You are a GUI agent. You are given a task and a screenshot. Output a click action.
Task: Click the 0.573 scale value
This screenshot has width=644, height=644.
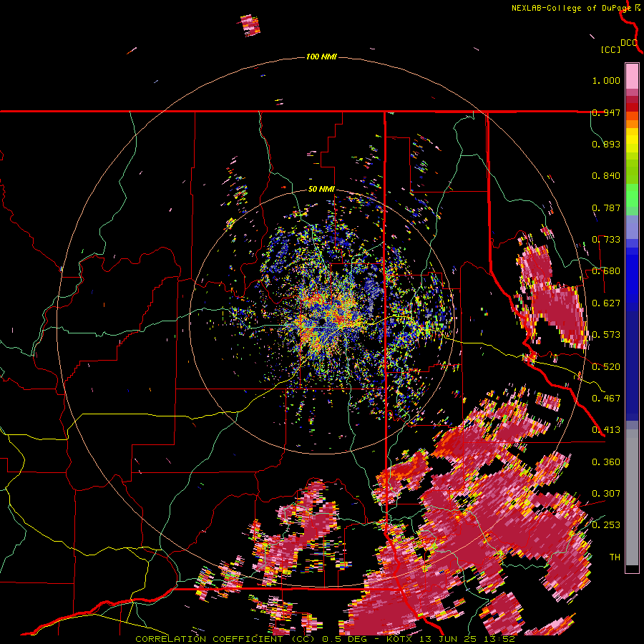coord(606,335)
